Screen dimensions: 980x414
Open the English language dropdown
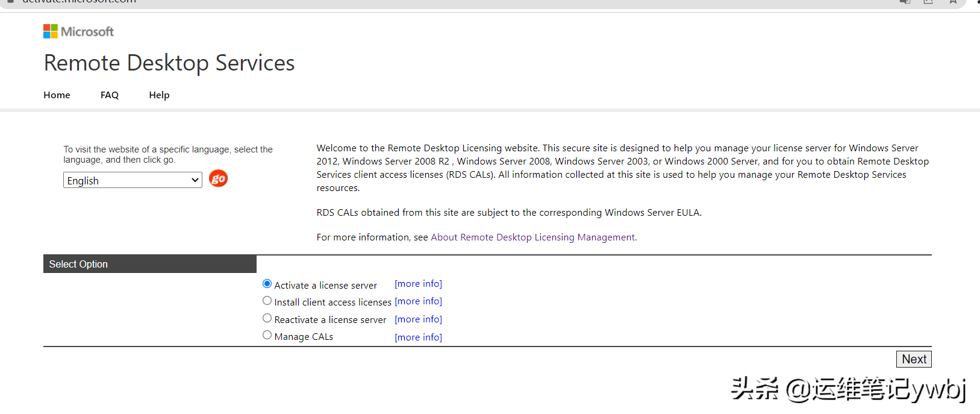point(133,180)
